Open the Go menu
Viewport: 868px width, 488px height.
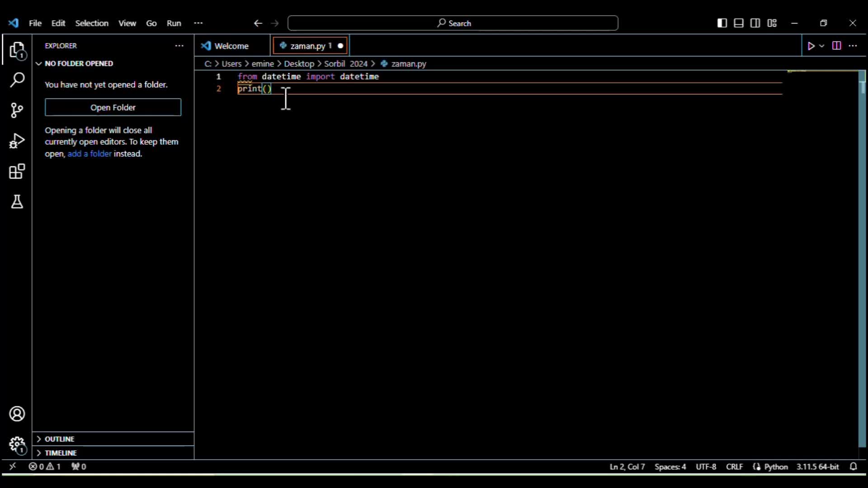[151, 23]
